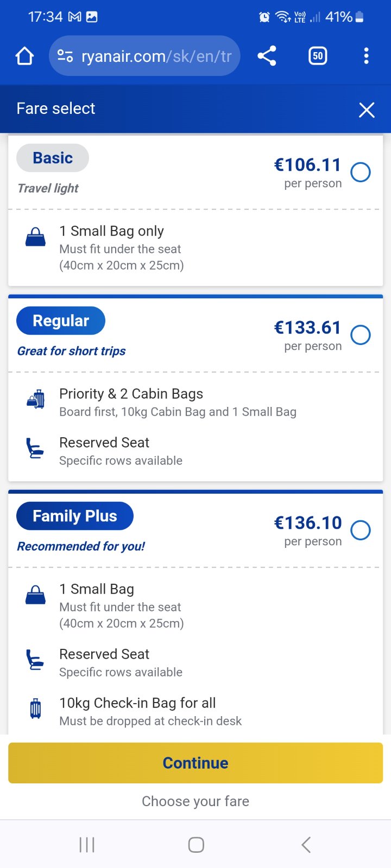Tap the browser home icon
Image resolution: width=391 pixels, height=868 pixels.
[25, 56]
